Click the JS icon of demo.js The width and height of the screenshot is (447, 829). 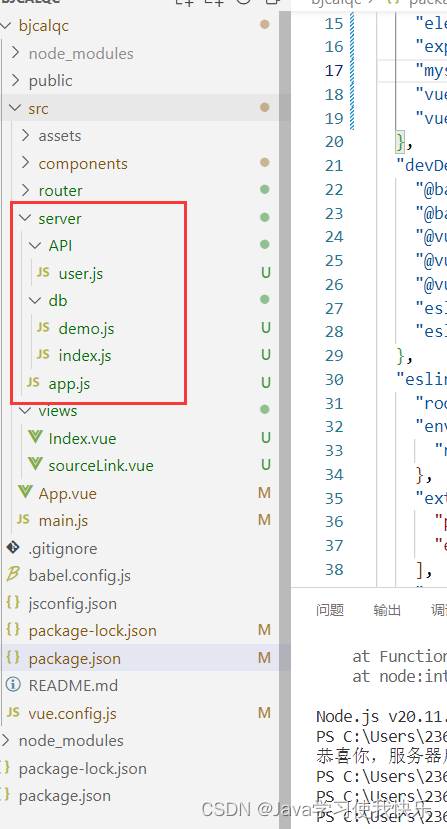[x=43, y=328]
